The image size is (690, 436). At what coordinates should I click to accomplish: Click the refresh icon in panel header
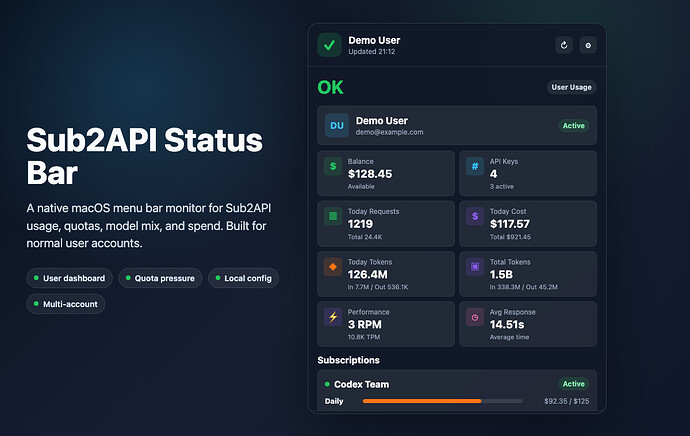564,45
